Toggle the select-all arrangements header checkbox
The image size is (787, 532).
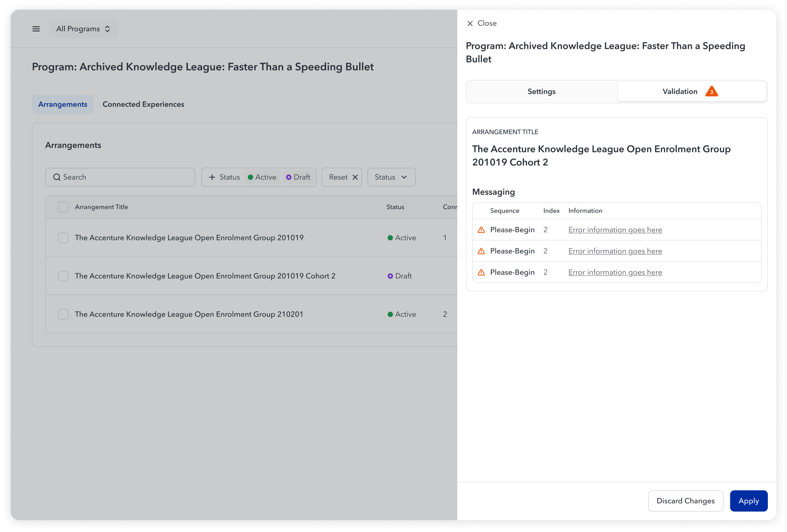[63, 207]
